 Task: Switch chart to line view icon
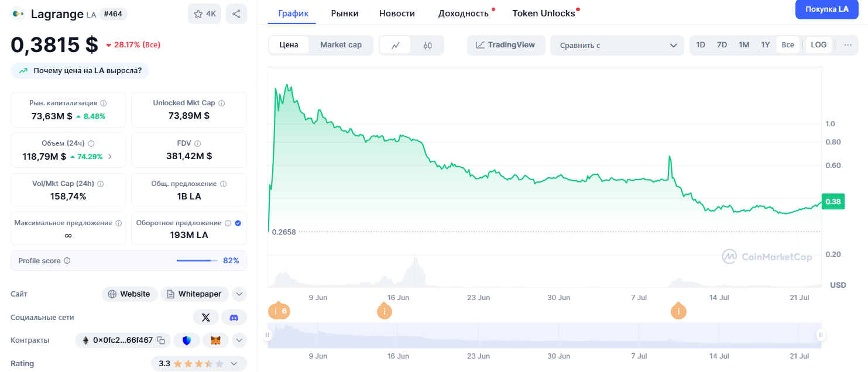(x=396, y=45)
